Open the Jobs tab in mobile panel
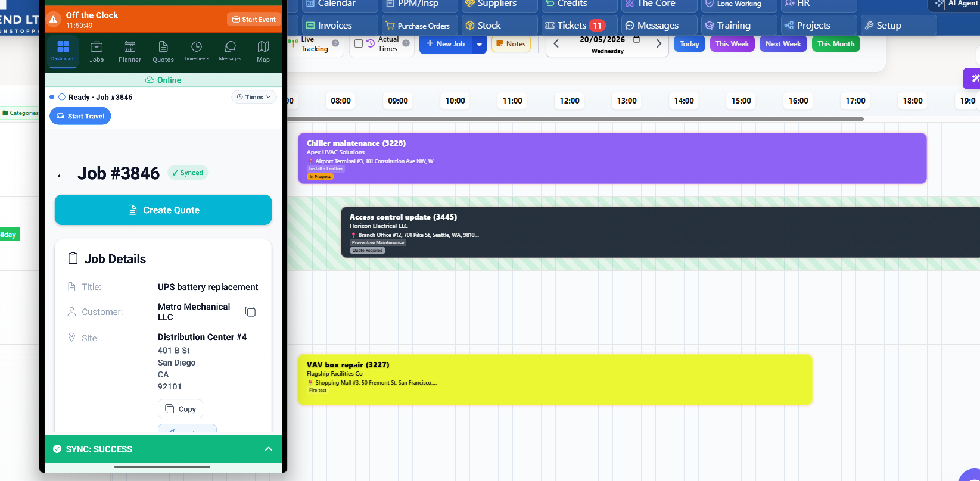The width and height of the screenshot is (980, 481). 97,51
